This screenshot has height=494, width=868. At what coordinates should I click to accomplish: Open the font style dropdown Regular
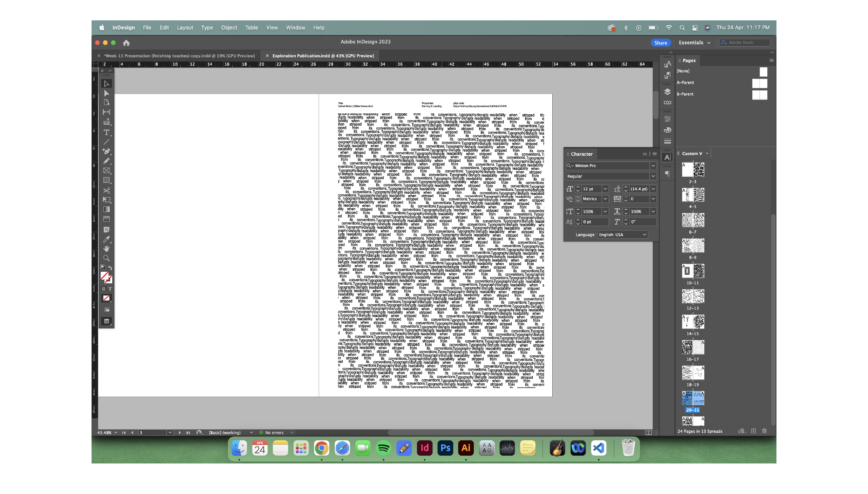(653, 176)
